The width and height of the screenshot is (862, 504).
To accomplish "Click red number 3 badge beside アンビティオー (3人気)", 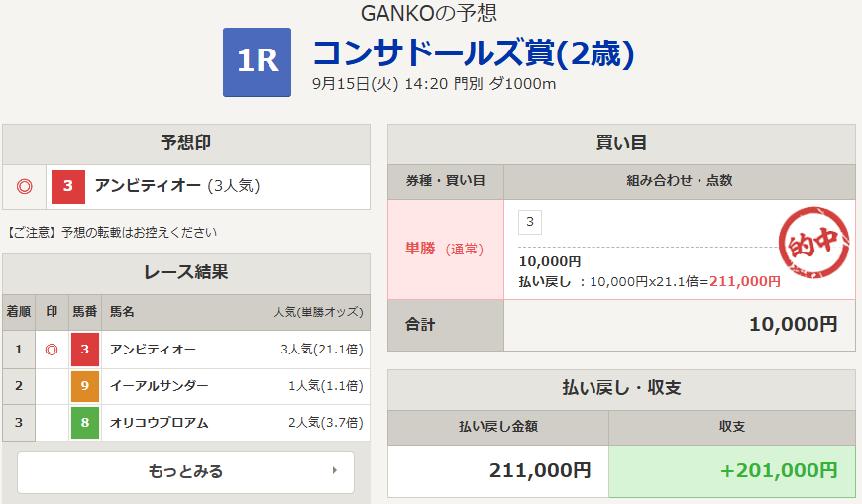I will [x=68, y=187].
